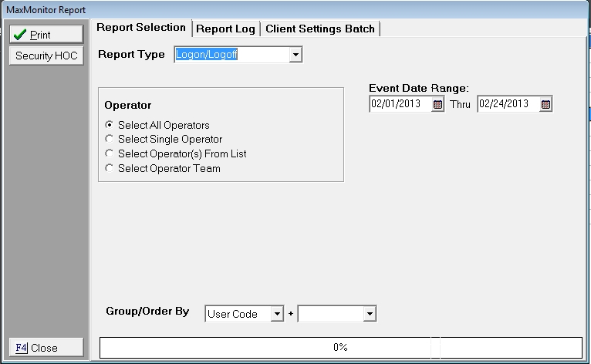The height and width of the screenshot is (364, 591).
Task: Select the Report Selection tab
Action: [x=141, y=28]
